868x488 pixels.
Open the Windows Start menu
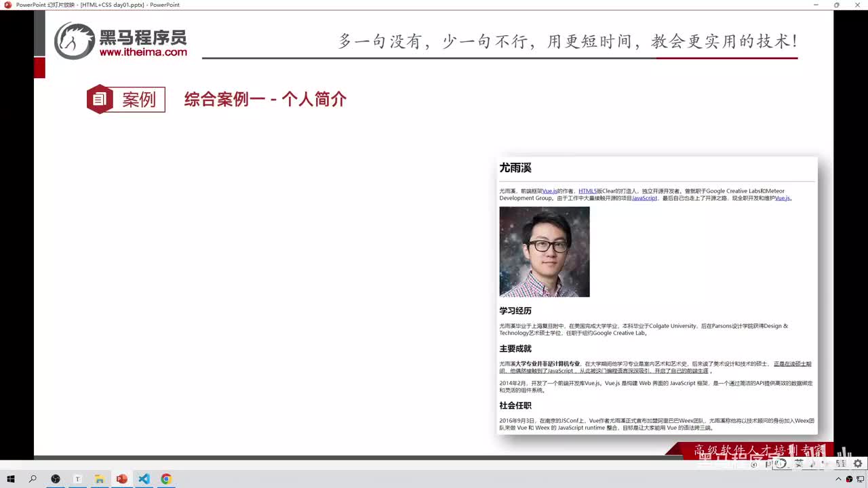click(x=11, y=479)
